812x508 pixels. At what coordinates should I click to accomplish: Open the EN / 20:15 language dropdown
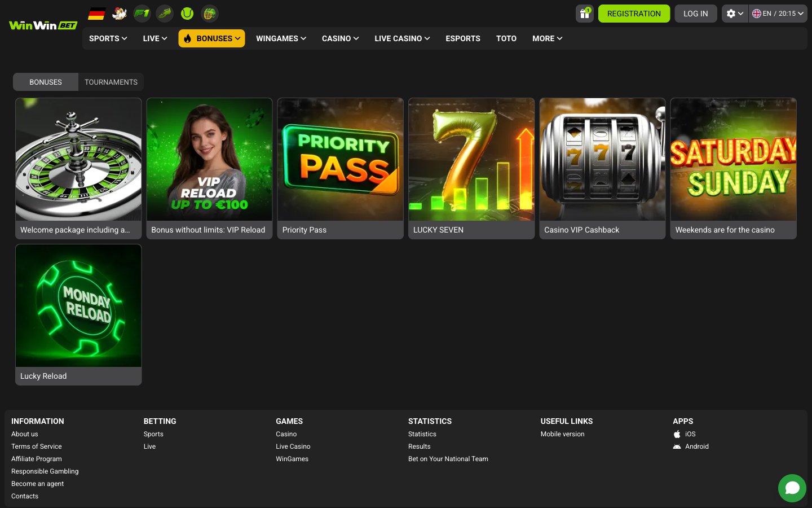778,14
